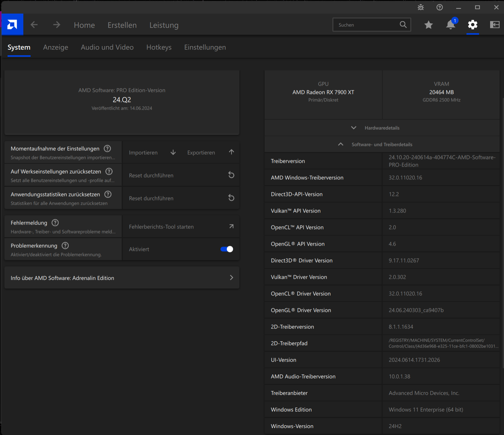
Task: Switch to the Hotkeys tab
Action: 159,47
